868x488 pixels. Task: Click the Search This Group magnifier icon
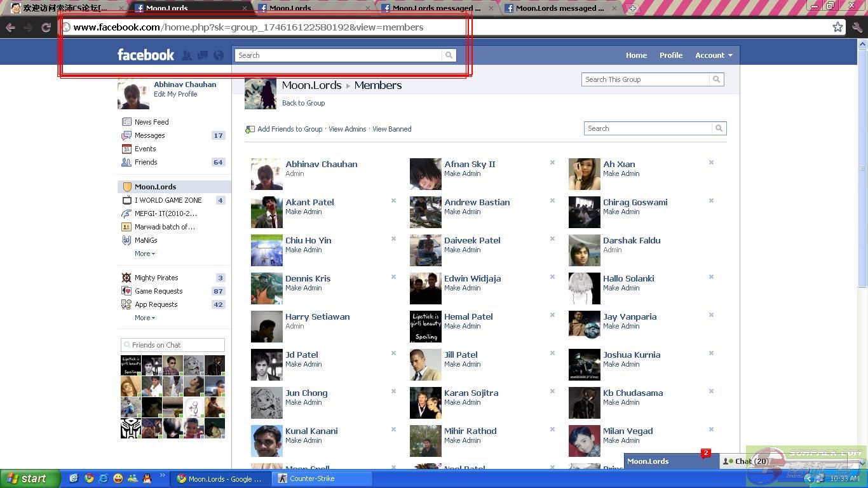(x=716, y=79)
